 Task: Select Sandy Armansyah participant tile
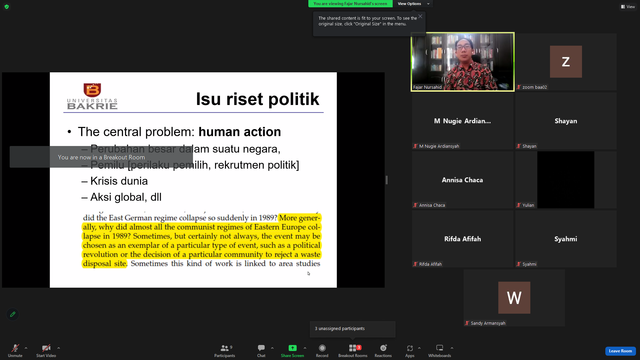pos(514,298)
